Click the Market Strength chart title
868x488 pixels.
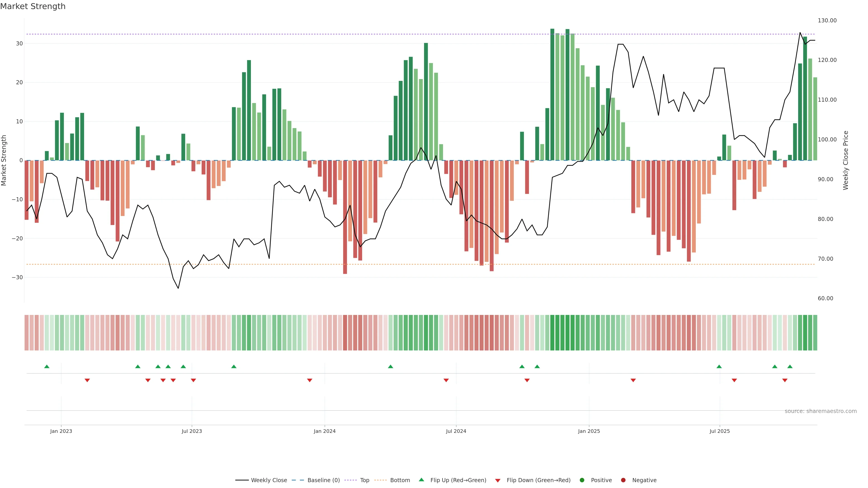point(33,6)
